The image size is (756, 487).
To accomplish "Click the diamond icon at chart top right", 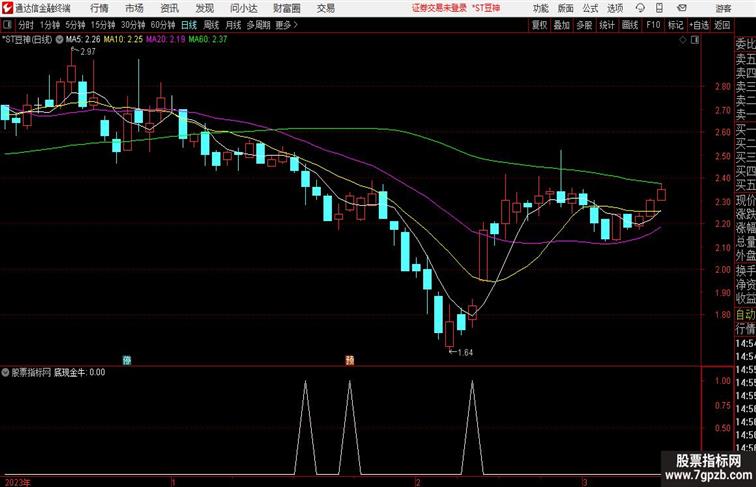I will click(x=683, y=40).
